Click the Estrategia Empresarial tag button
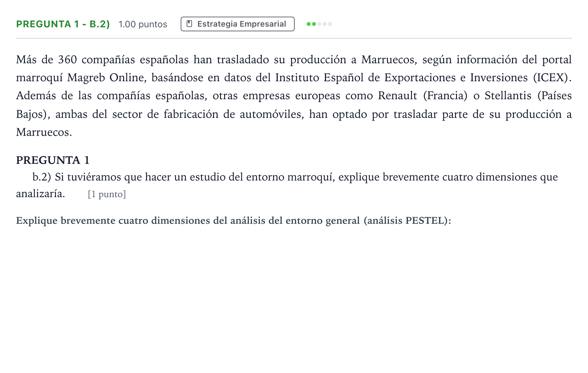This screenshot has width=588, height=373. tap(237, 24)
